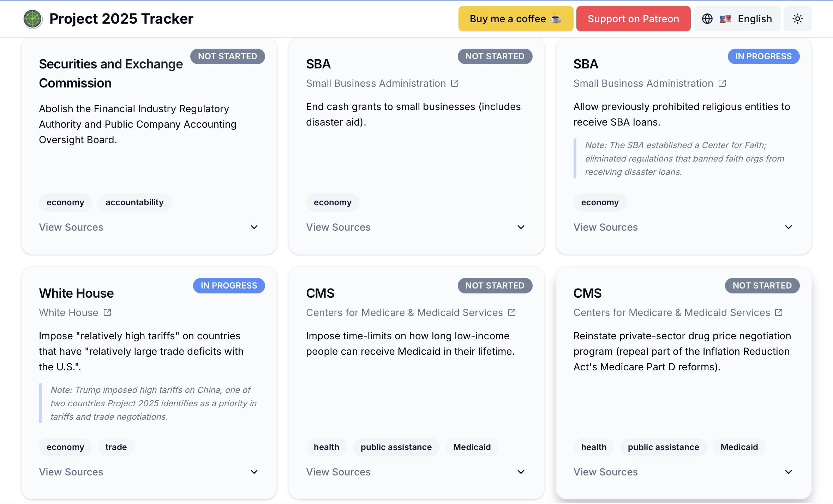833x504 pixels.
Task: Select the accountability tag
Action: click(x=134, y=202)
